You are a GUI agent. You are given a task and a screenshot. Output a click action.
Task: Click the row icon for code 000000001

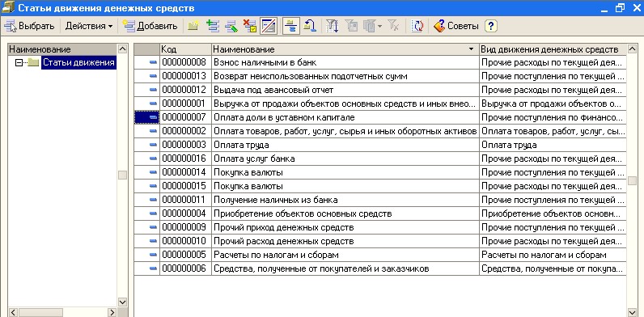coord(153,104)
